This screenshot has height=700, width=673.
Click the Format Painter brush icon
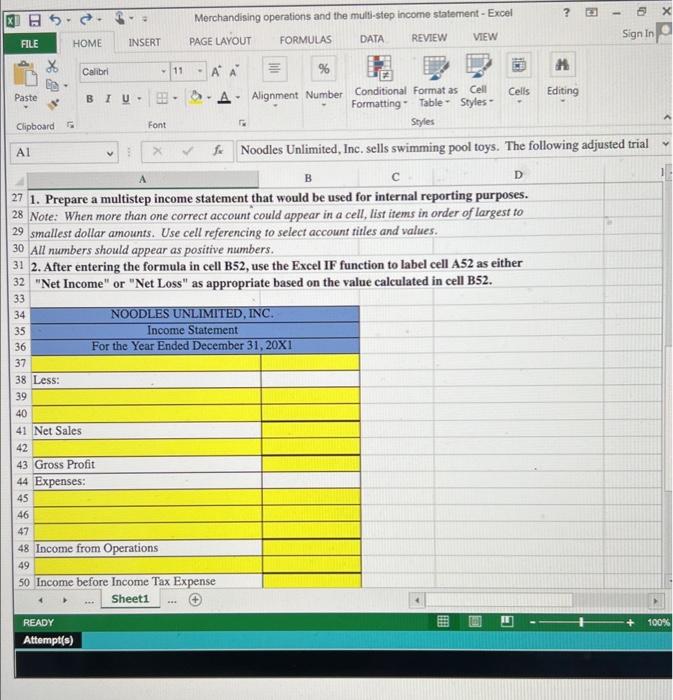pos(53,104)
